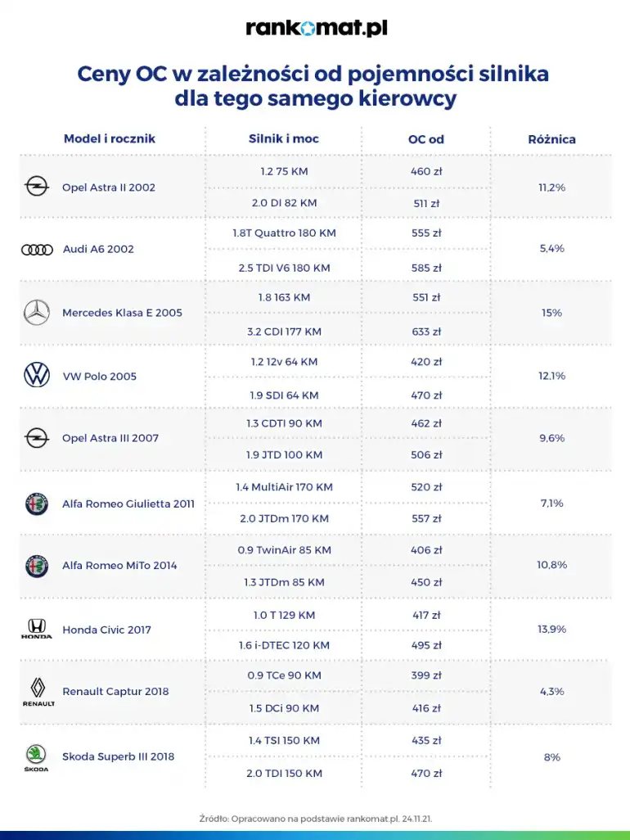Click the 633 zł price cell
The width and height of the screenshot is (630, 840).
point(425,332)
